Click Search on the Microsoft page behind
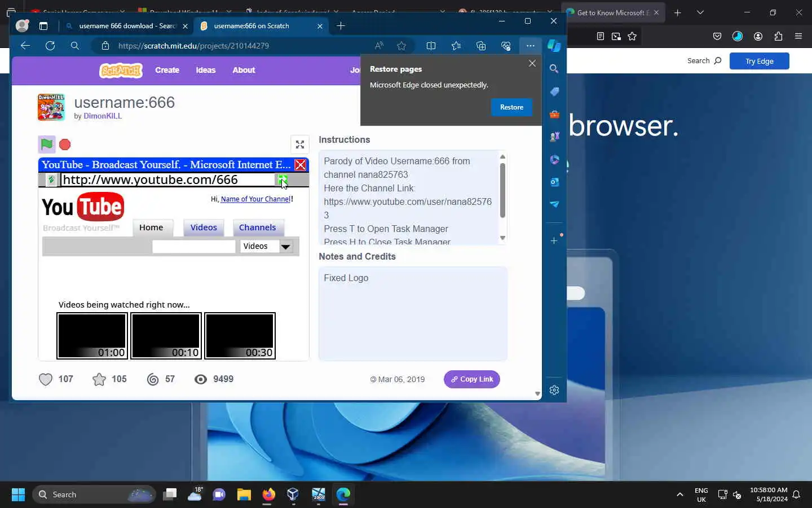This screenshot has height=508, width=812. pos(704,61)
